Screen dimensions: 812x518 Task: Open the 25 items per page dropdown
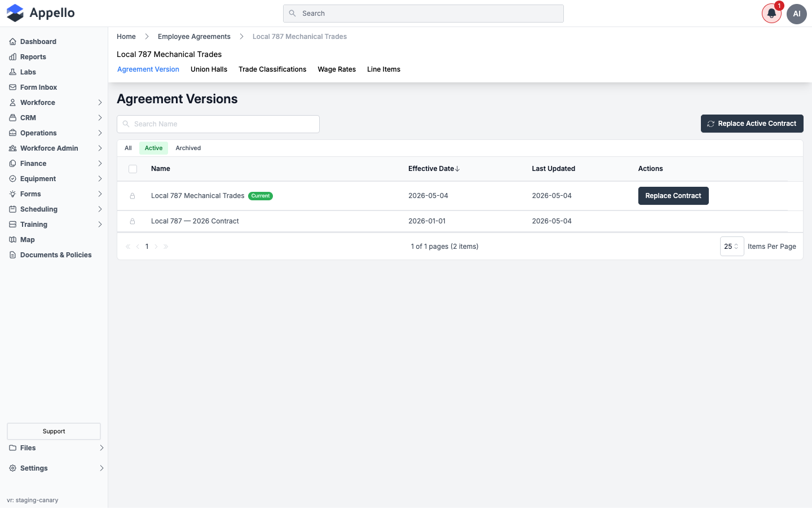(732, 247)
